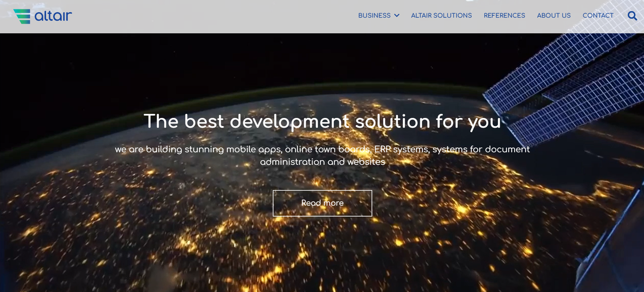Viewport: 644px width, 292px height.
Task: Expand the Business menu chevron
Action: point(397,16)
